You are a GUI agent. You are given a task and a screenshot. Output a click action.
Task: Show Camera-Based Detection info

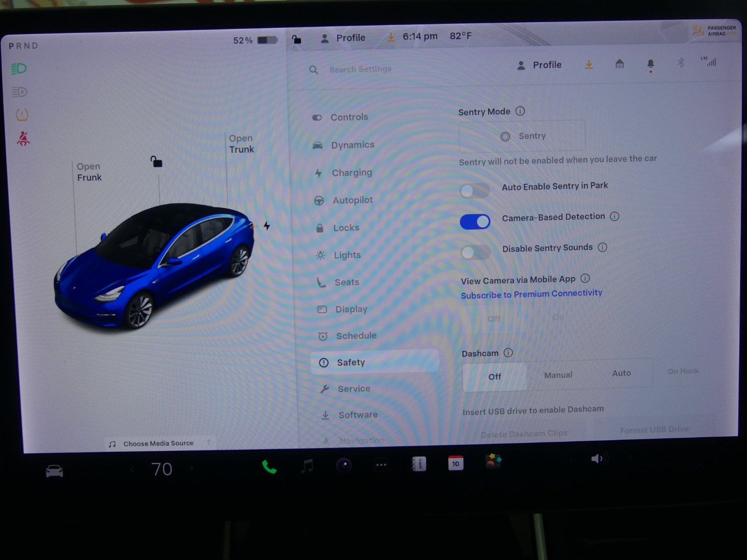[615, 216]
